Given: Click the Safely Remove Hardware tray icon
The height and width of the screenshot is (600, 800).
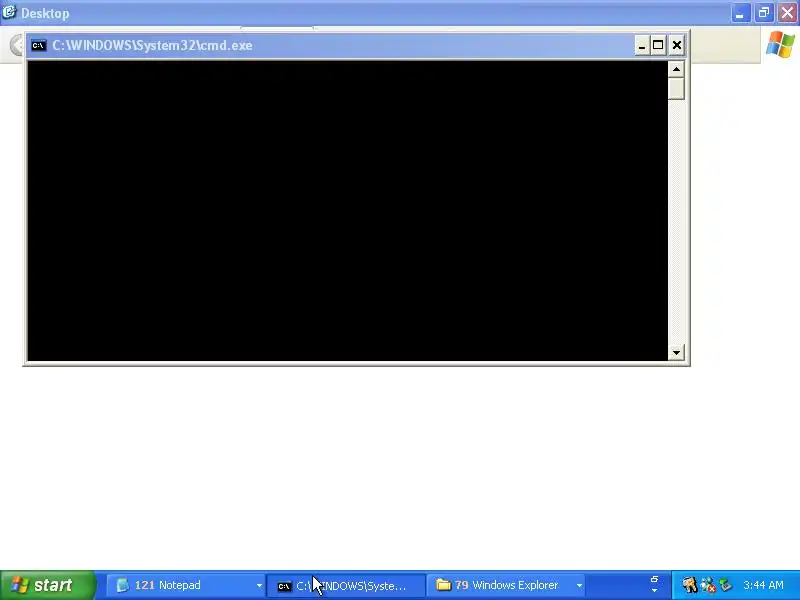Looking at the screenshot, I should 726,585.
